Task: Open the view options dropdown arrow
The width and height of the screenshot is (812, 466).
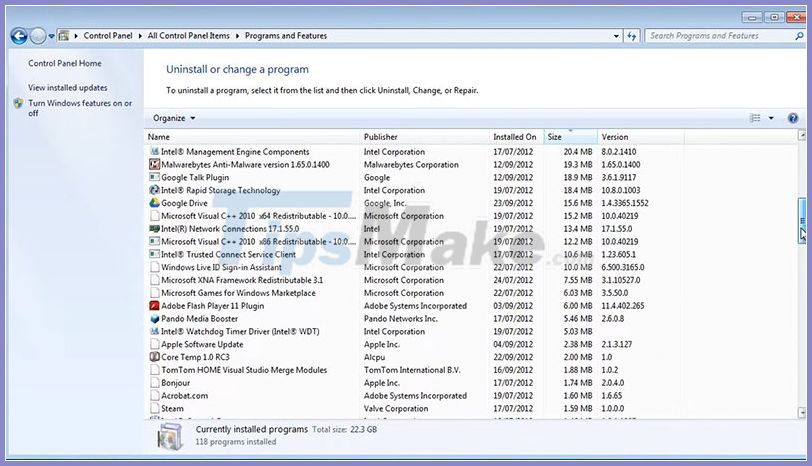Action: coord(771,118)
